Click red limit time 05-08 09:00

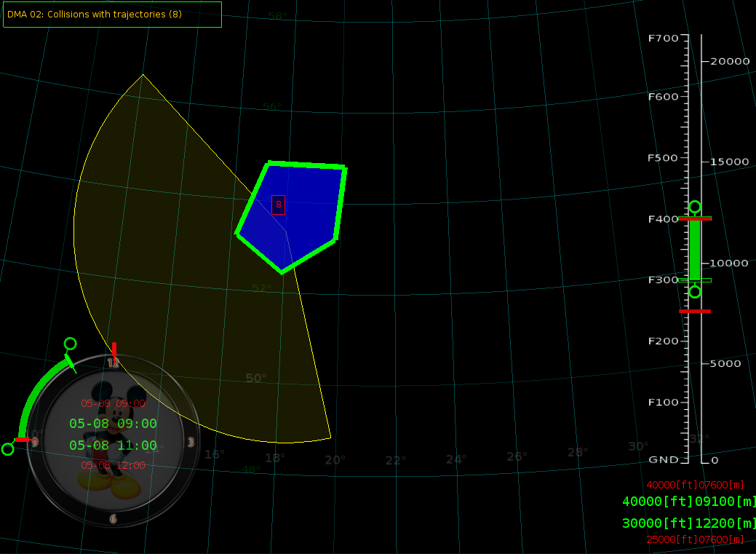click(x=113, y=403)
